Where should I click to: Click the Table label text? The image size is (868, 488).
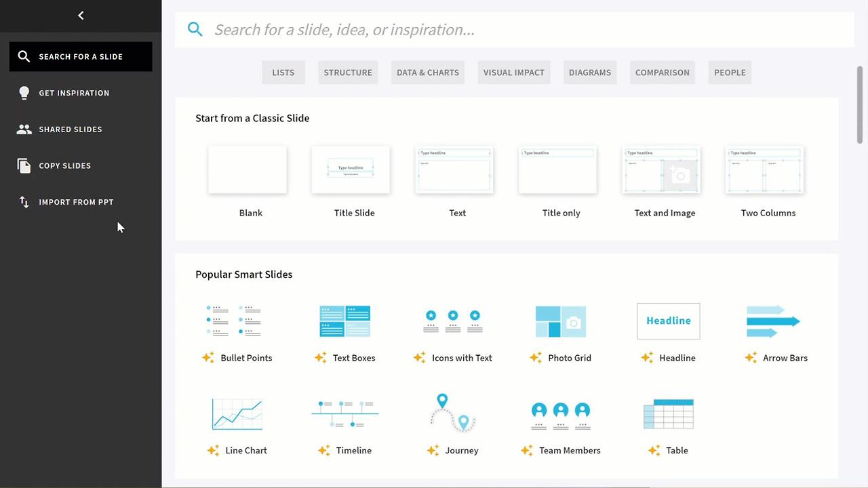[677, 450]
